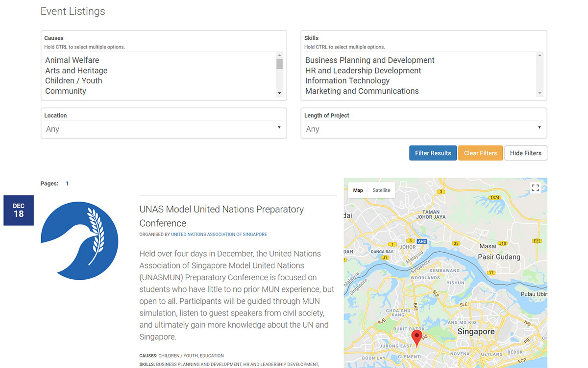Hide the filters panel
This screenshot has width=588, height=368.
click(x=526, y=153)
